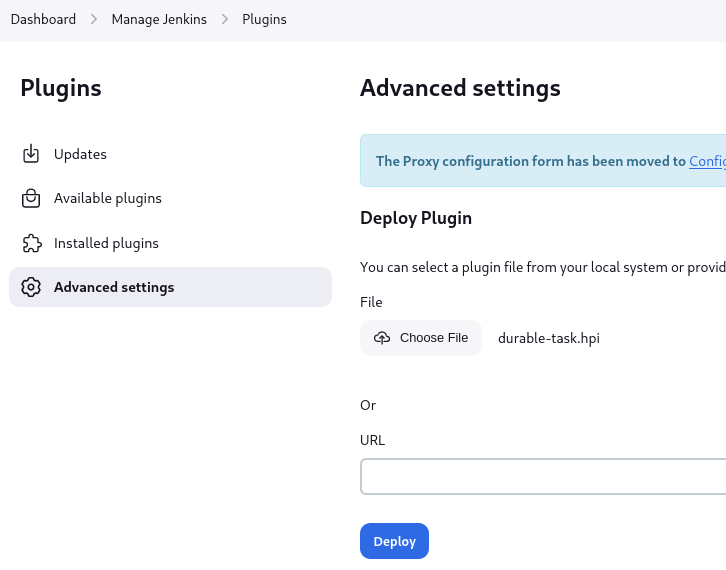The height and width of the screenshot is (570, 726).
Task: Click the Deploy Plugin heading
Action: (x=416, y=218)
